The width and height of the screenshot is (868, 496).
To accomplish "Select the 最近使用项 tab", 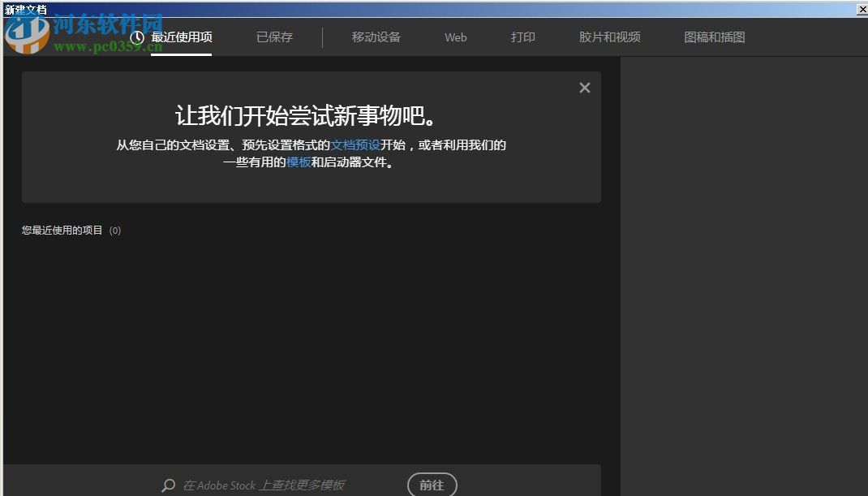I will [x=181, y=37].
